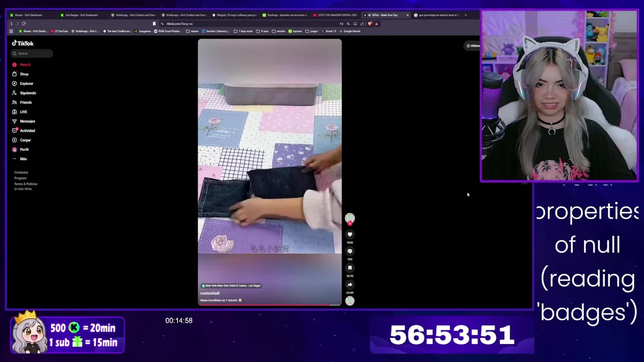
Task: Open a new browser tab
Action: pos(465,15)
